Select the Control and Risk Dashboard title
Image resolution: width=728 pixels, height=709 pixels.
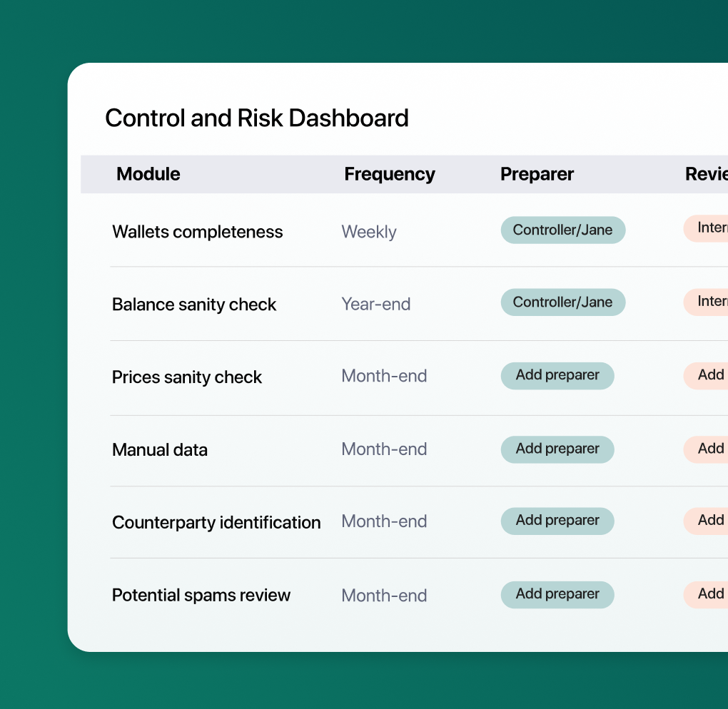pyautogui.click(x=257, y=118)
